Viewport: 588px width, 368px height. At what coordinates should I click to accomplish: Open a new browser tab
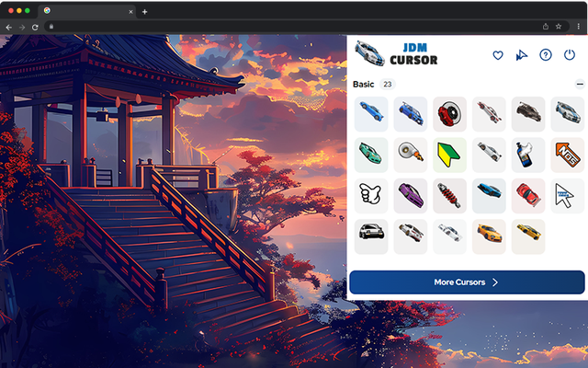144,12
